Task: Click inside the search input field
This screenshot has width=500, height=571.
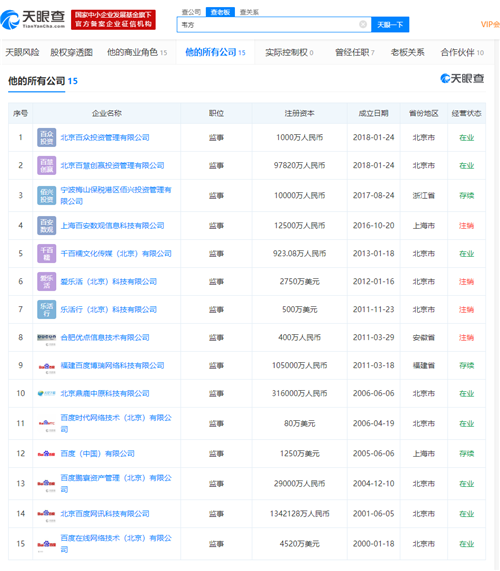Action: (269, 24)
